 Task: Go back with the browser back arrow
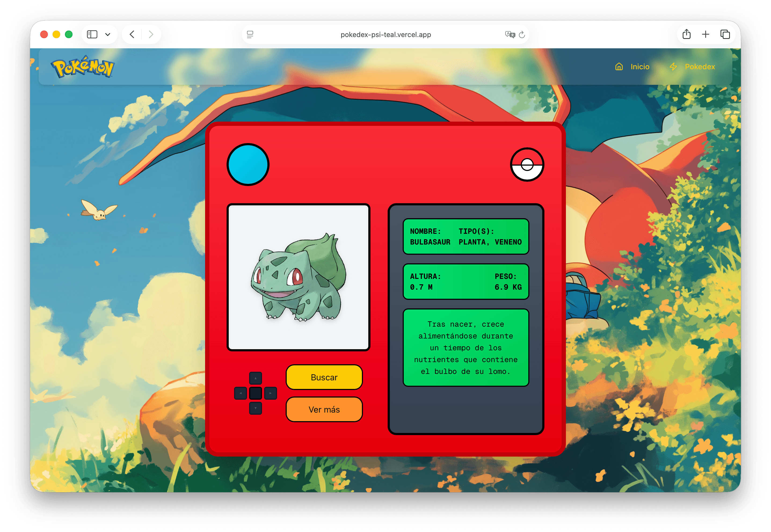(132, 34)
